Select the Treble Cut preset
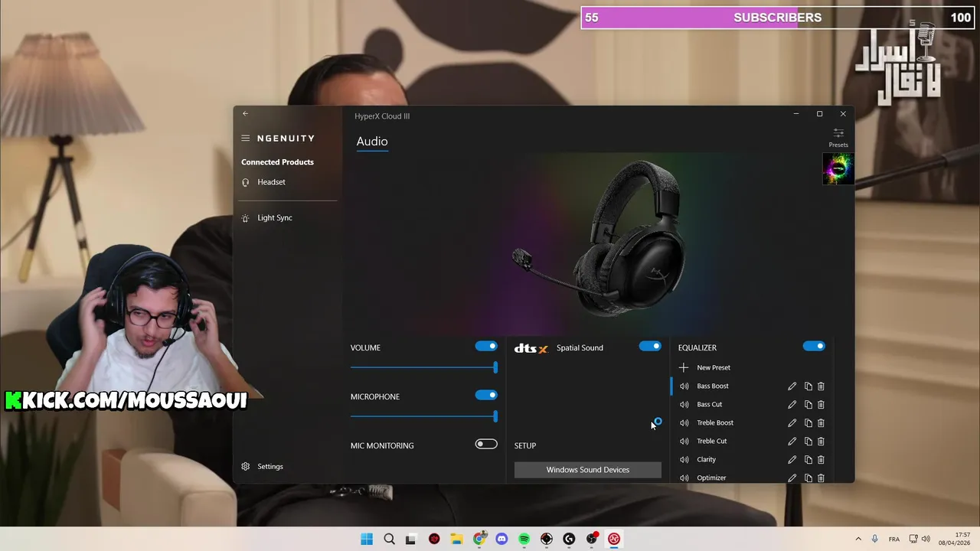 pyautogui.click(x=712, y=441)
